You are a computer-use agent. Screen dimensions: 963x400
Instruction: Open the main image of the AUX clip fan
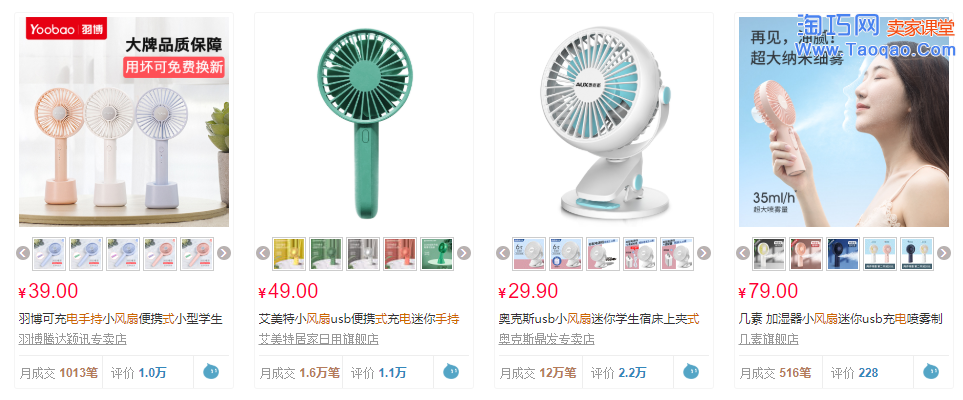tap(604, 122)
